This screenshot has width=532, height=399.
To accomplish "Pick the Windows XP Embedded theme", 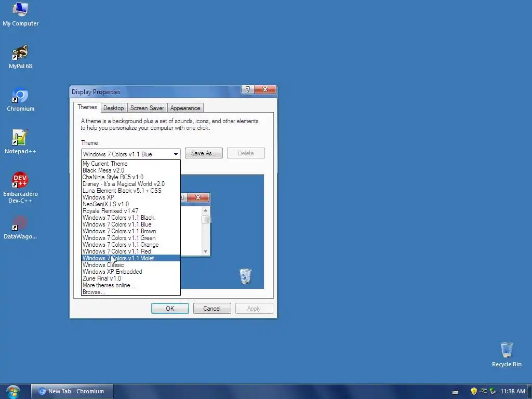I will pos(130,272).
